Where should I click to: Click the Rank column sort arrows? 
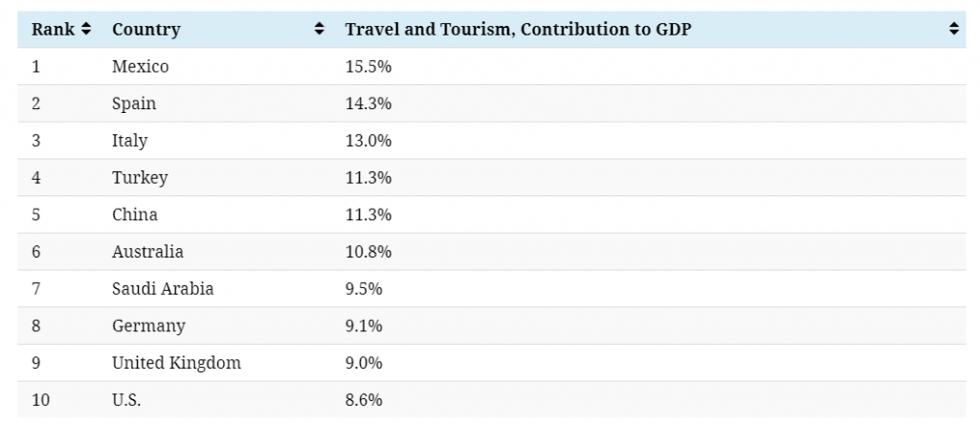coord(86,29)
